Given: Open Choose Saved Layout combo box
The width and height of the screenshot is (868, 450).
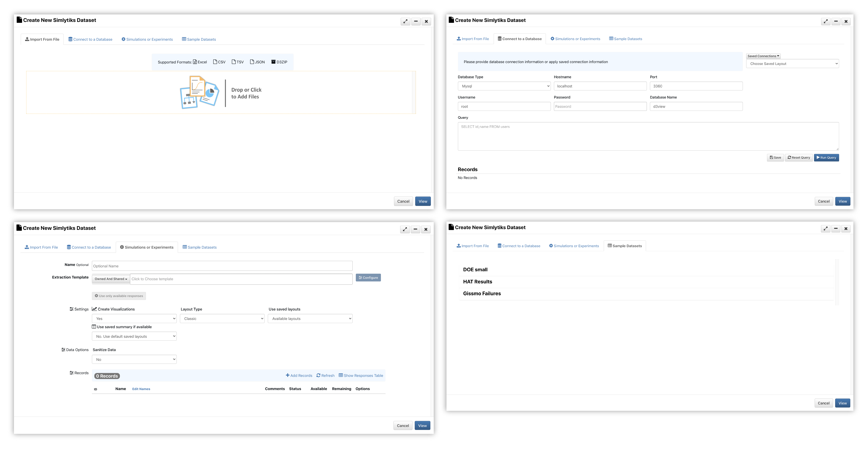Looking at the screenshot, I should pos(792,64).
